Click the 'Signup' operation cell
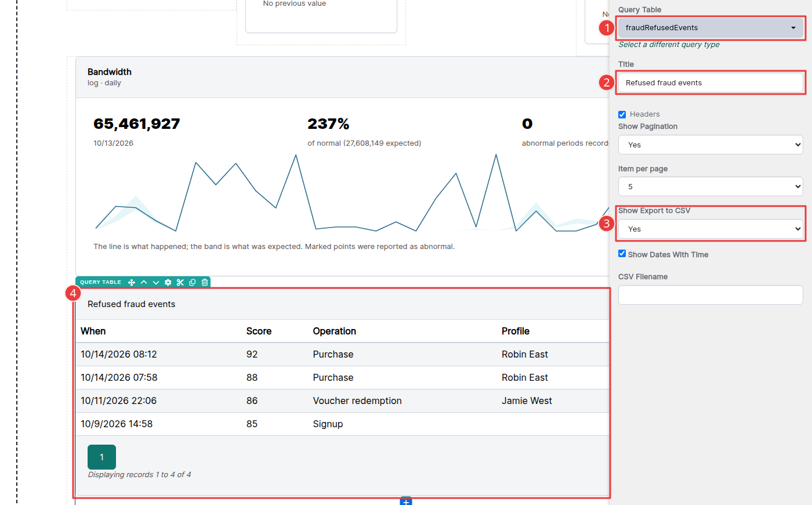The height and width of the screenshot is (505, 812). [328, 424]
